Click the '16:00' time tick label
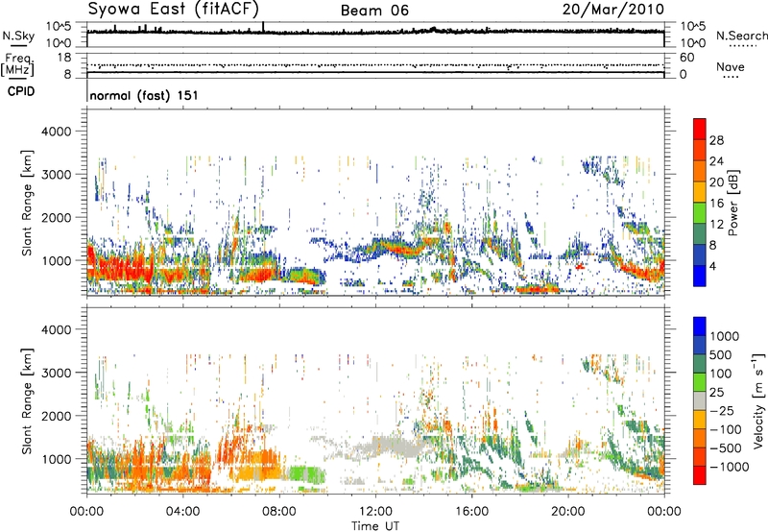768x532 pixels. pos(471,512)
